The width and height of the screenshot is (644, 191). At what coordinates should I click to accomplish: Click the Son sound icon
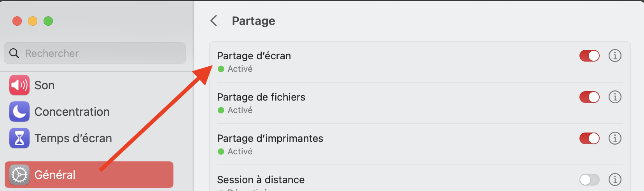(19, 85)
